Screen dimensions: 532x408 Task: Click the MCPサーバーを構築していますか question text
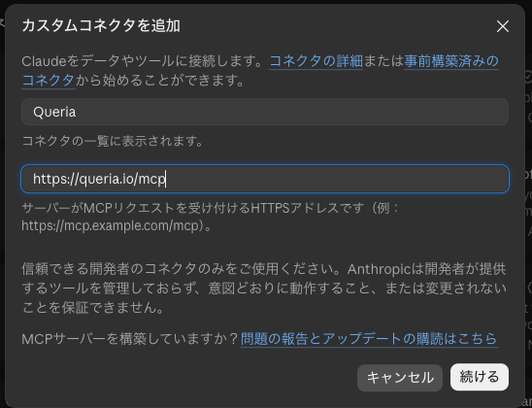[x=130, y=339]
